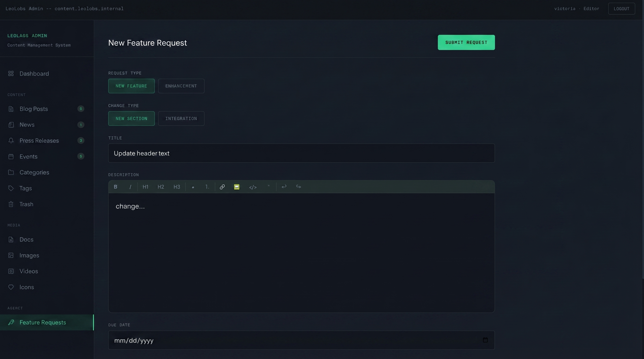Viewport: 644px width, 359px height.
Task: Insert a hyperlink with the chain icon
Action: pos(222,187)
